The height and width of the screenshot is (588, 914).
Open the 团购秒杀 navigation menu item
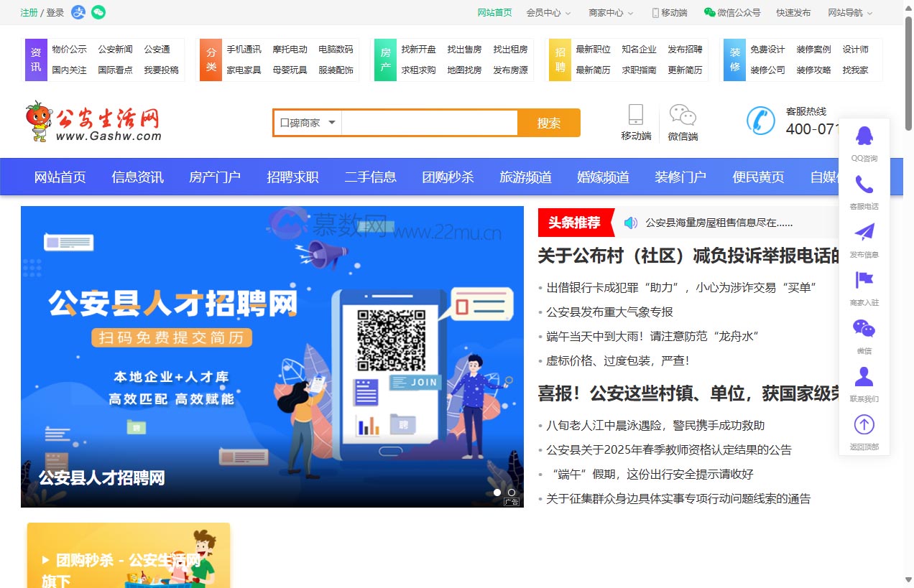(x=448, y=177)
